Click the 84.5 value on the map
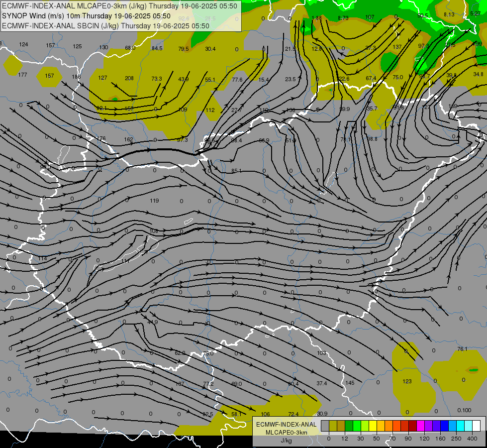The image size is (487, 448). point(157,48)
